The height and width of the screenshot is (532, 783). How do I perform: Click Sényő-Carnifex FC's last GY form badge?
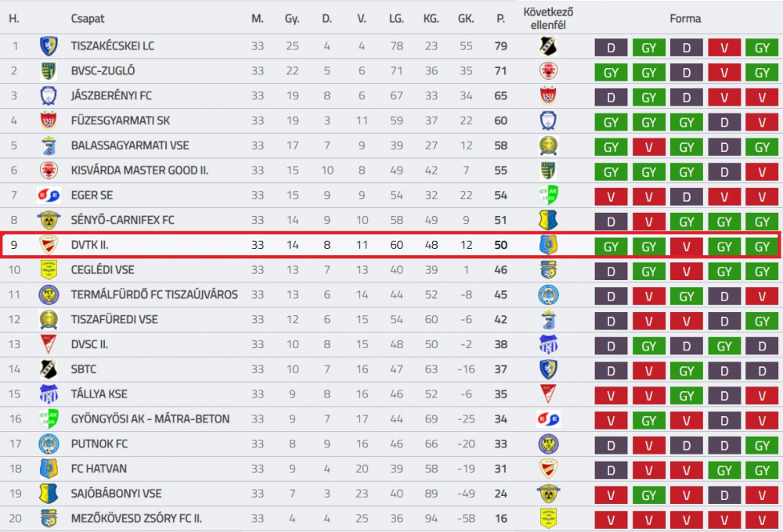762,221
